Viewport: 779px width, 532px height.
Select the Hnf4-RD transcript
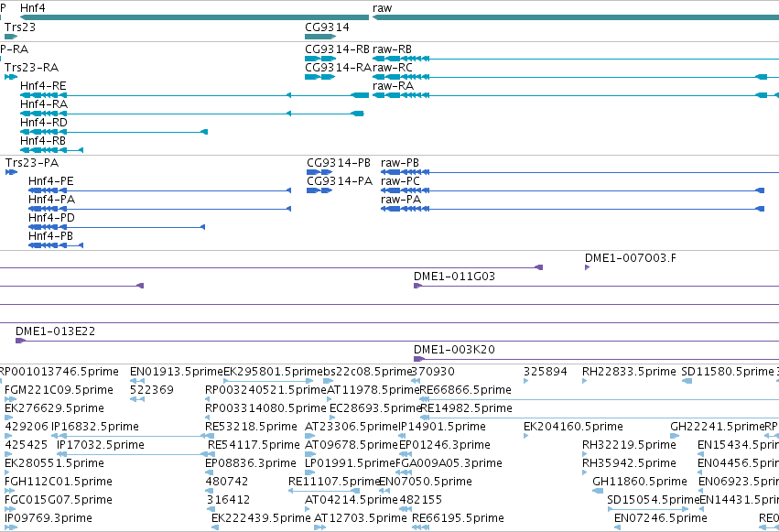click(x=114, y=132)
